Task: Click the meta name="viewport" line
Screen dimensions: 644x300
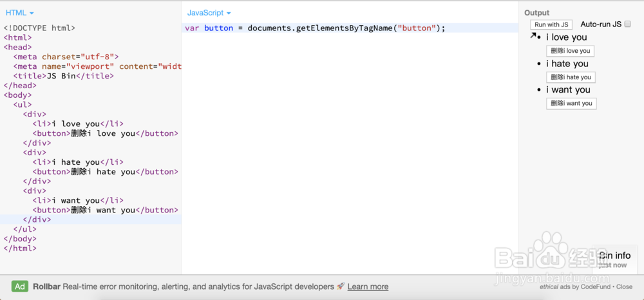Action: (x=97, y=66)
